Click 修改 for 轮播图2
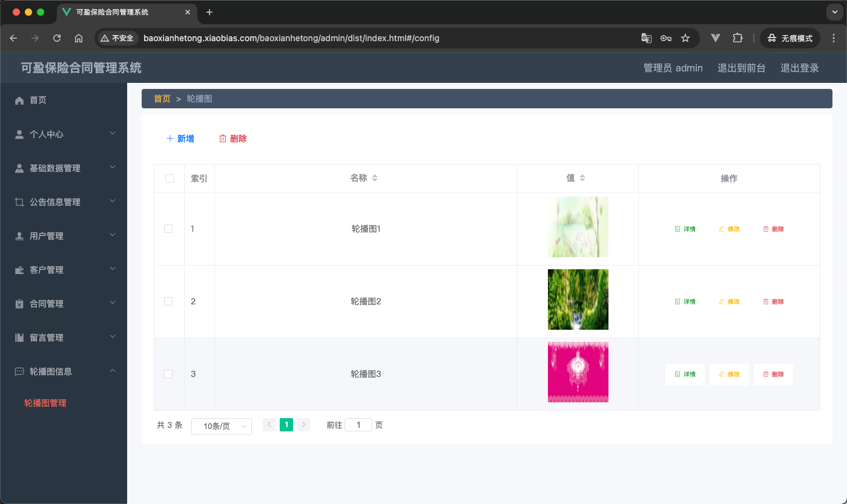Image resolution: width=847 pixels, height=504 pixels. (x=729, y=301)
